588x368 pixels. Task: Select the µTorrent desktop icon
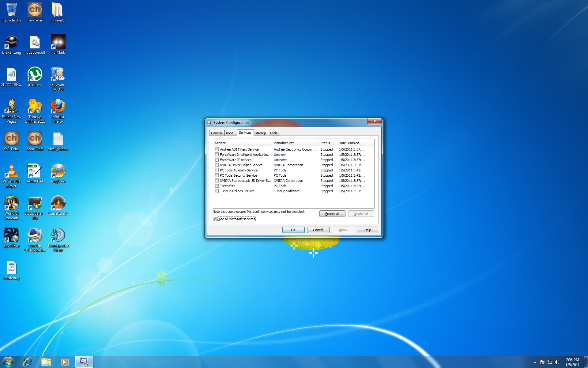pyautogui.click(x=35, y=77)
